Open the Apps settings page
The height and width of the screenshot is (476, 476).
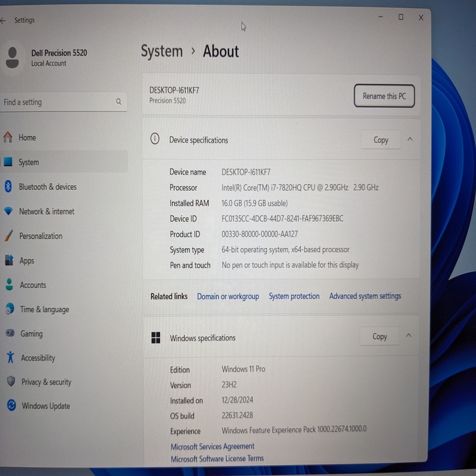coord(64,261)
